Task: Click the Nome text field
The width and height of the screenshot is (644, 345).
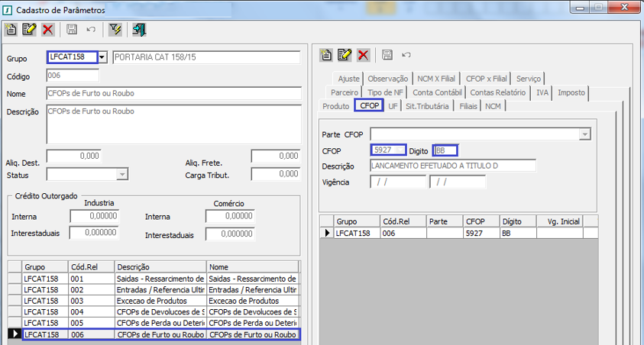Action: click(x=173, y=94)
